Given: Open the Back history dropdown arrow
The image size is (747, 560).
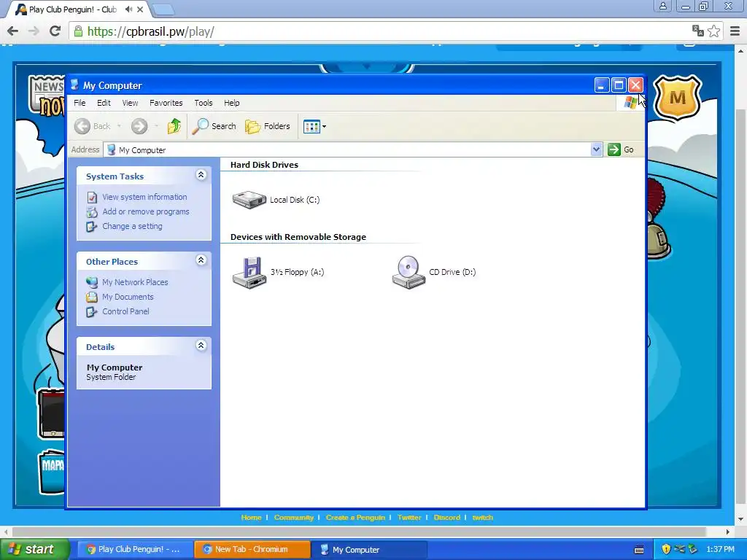Looking at the screenshot, I should [x=119, y=126].
